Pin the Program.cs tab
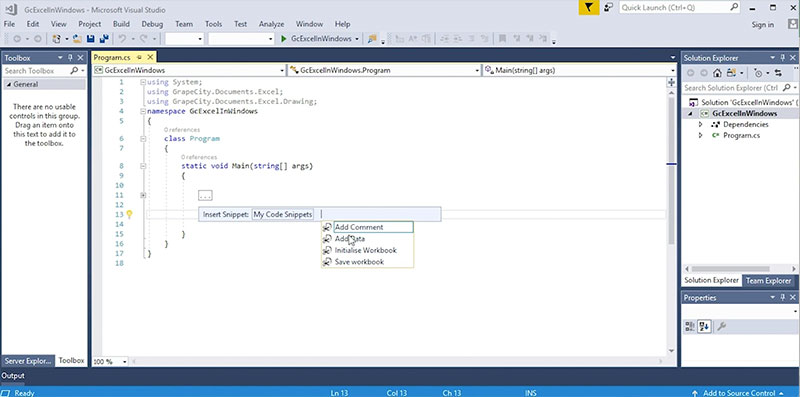Screen dimensions: 800x397 pos(139,58)
